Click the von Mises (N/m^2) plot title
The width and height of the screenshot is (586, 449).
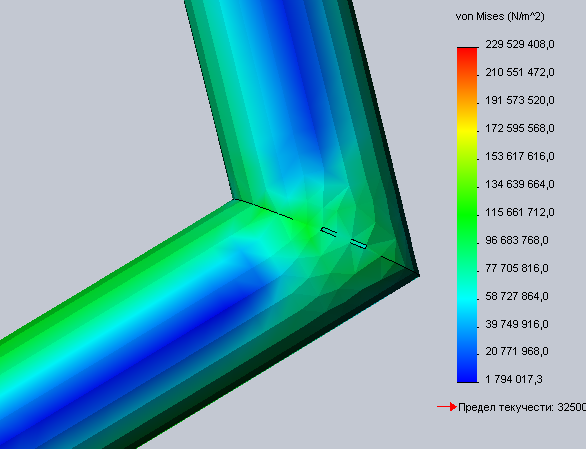(x=500, y=16)
